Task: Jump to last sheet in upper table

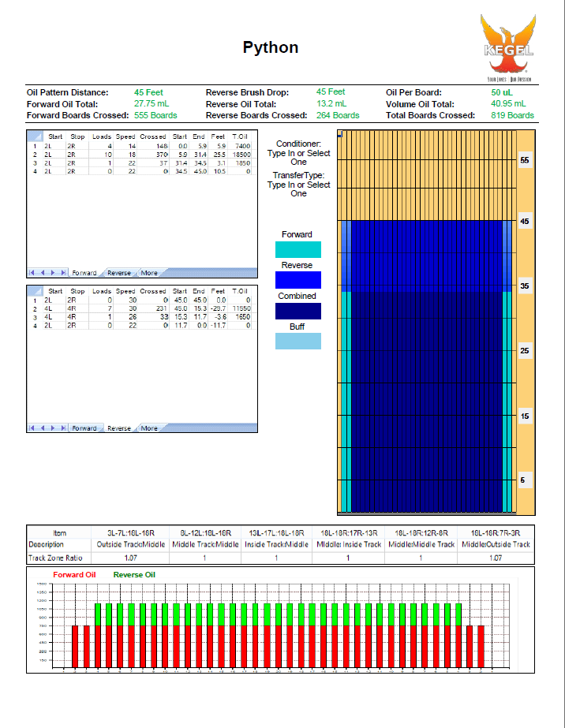Action: pyautogui.click(x=63, y=273)
